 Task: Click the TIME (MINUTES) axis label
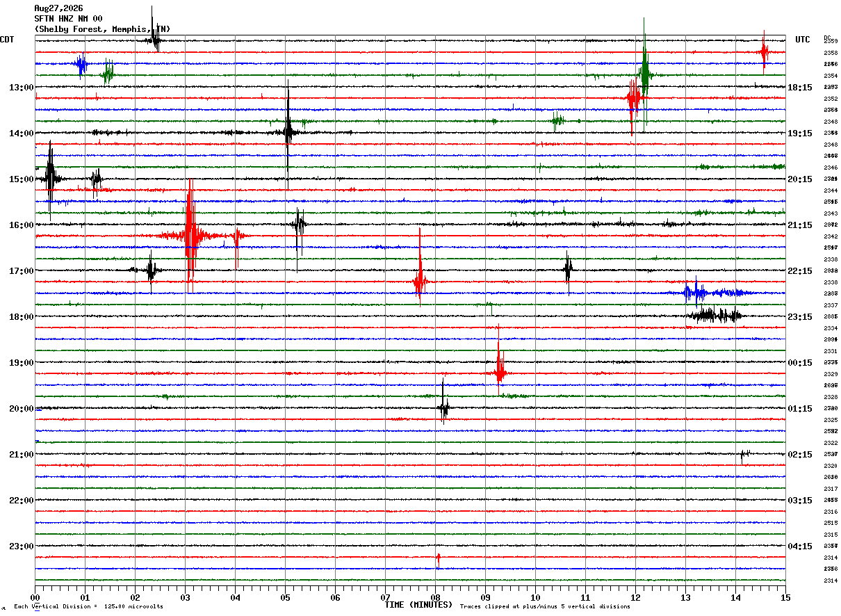tap(419, 605)
